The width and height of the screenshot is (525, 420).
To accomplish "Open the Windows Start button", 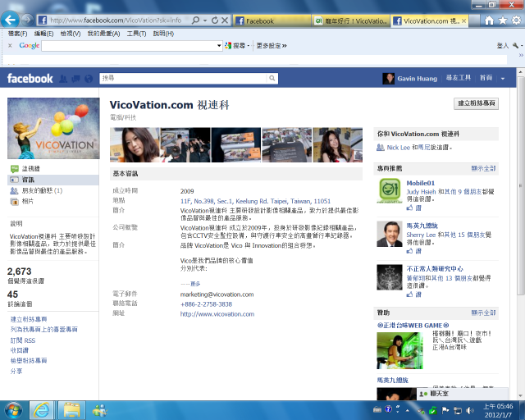I will pos(13,410).
